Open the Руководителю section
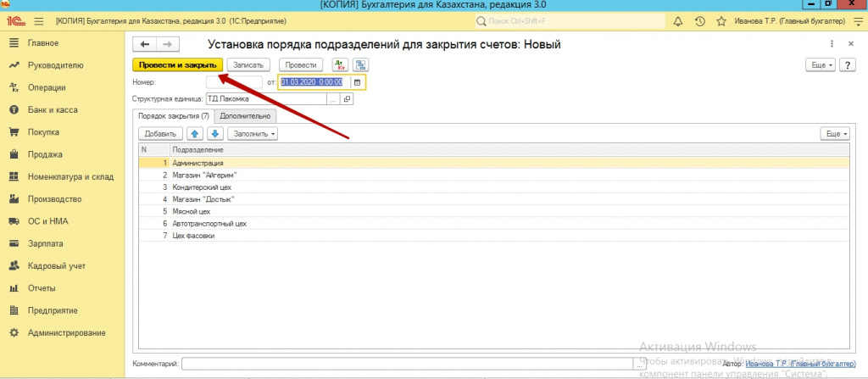The width and height of the screenshot is (868, 379). [55, 65]
